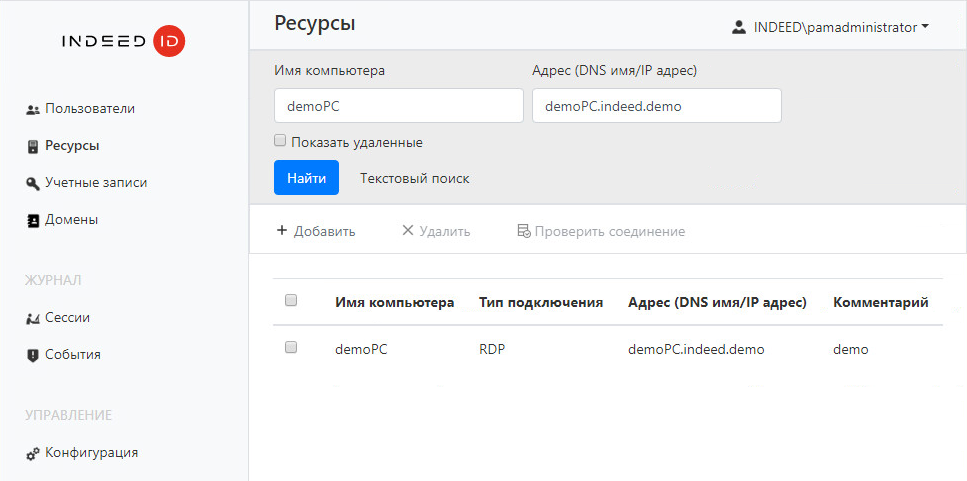The image size is (967, 481).
Task: Toggle the select-all checkbox in table header
Action: point(291,300)
